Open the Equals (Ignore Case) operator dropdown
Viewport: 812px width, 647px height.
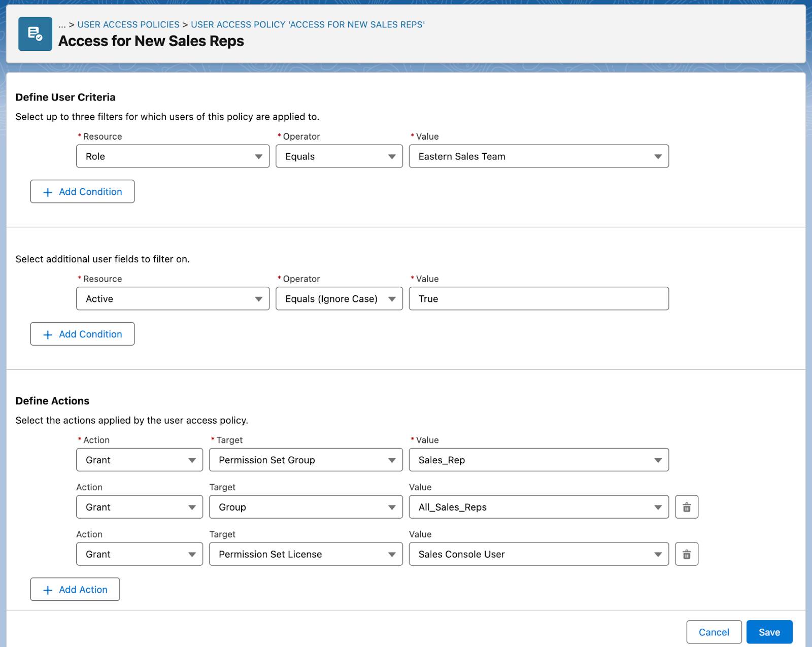tap(339, 299)
